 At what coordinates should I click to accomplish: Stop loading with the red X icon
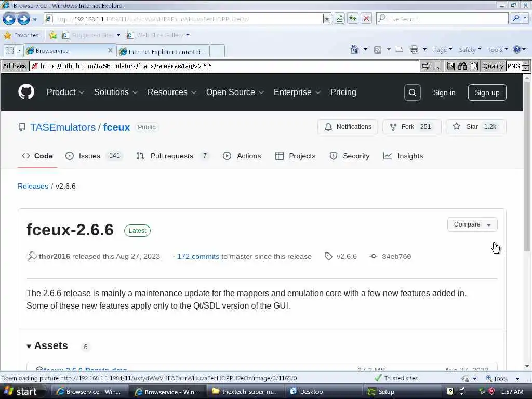[x=366, y=19]
